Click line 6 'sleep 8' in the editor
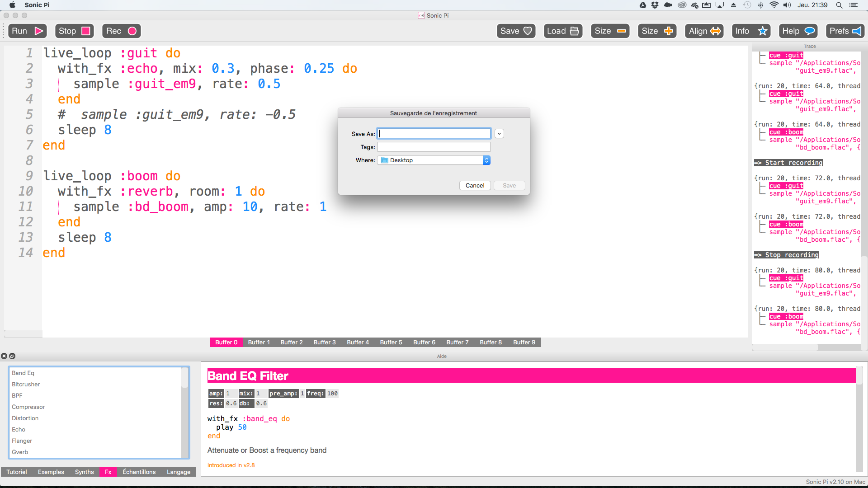 [85, 130]
